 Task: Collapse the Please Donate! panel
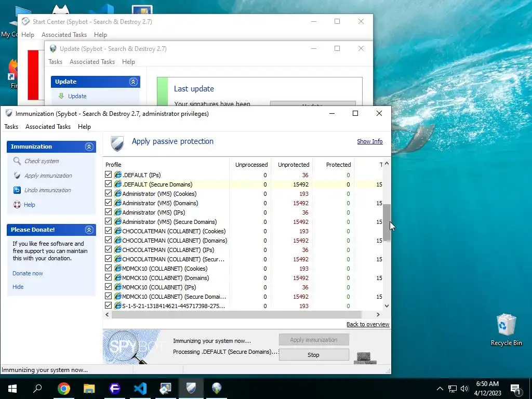89,230
